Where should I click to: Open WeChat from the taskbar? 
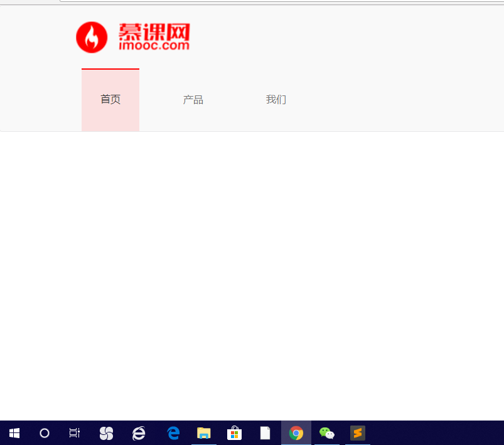(326, 432)
